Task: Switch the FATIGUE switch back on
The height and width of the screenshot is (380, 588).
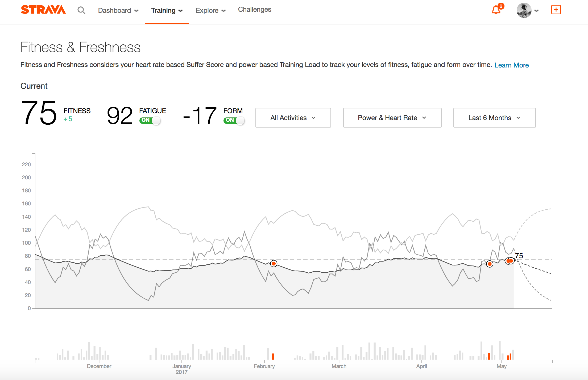Action: [x=150, y=120]
